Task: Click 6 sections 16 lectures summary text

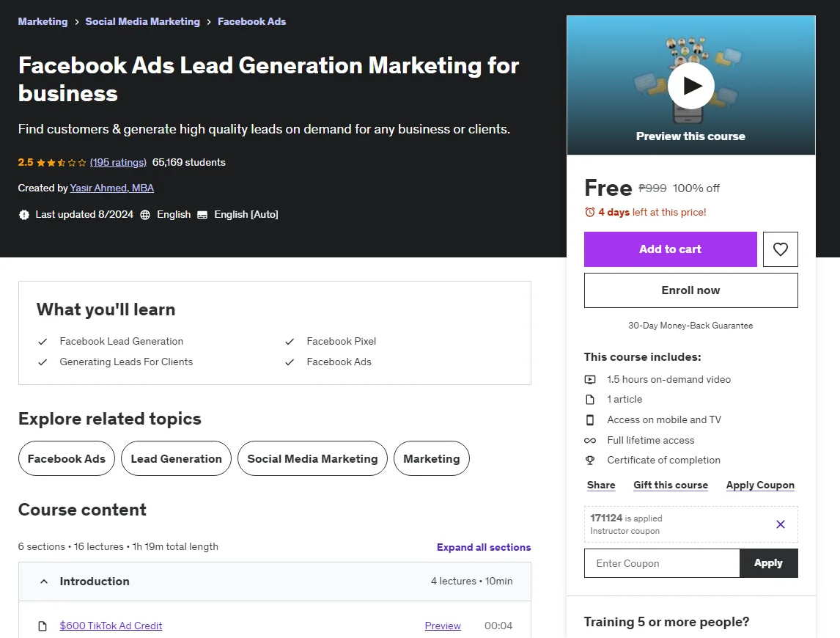Action: (118, 547)
